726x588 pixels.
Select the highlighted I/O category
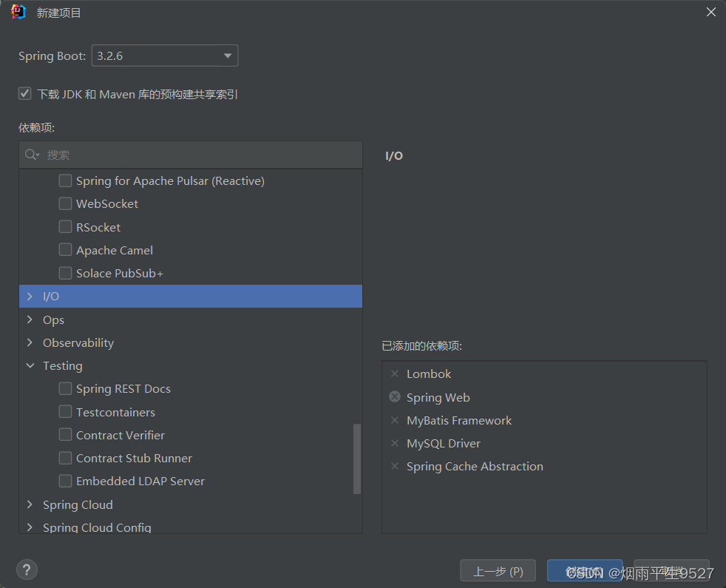[52, 296]
